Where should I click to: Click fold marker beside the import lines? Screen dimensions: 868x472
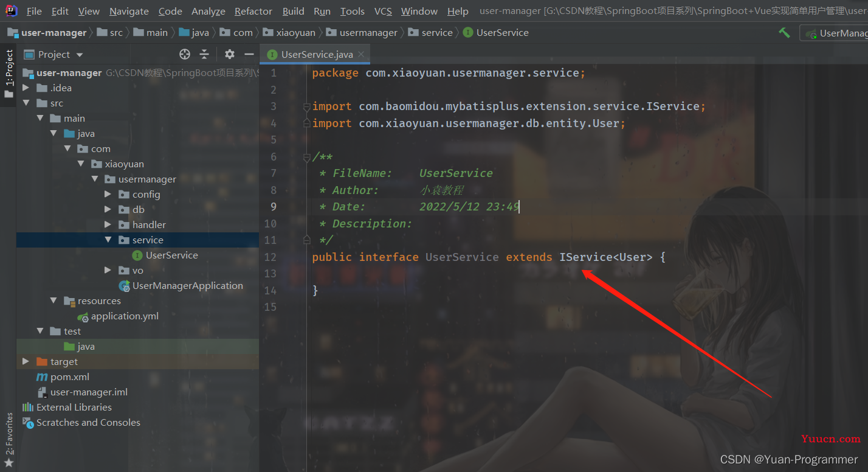308,106
